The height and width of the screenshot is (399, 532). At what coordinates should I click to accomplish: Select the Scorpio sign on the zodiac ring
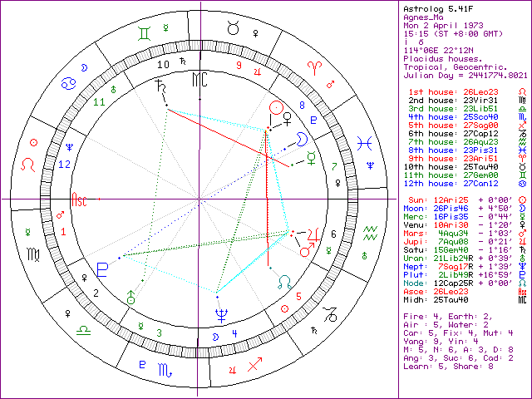tap(145, 365)
